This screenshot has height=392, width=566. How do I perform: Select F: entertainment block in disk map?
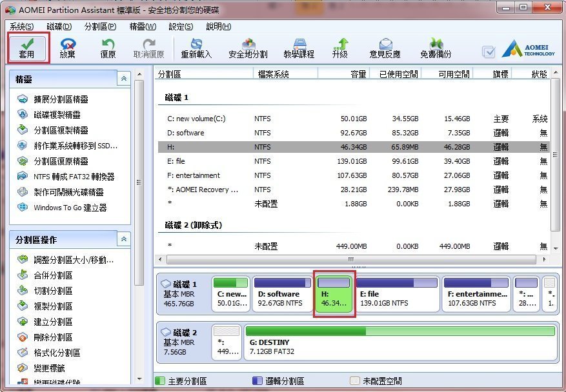click(x=476, y=293)
